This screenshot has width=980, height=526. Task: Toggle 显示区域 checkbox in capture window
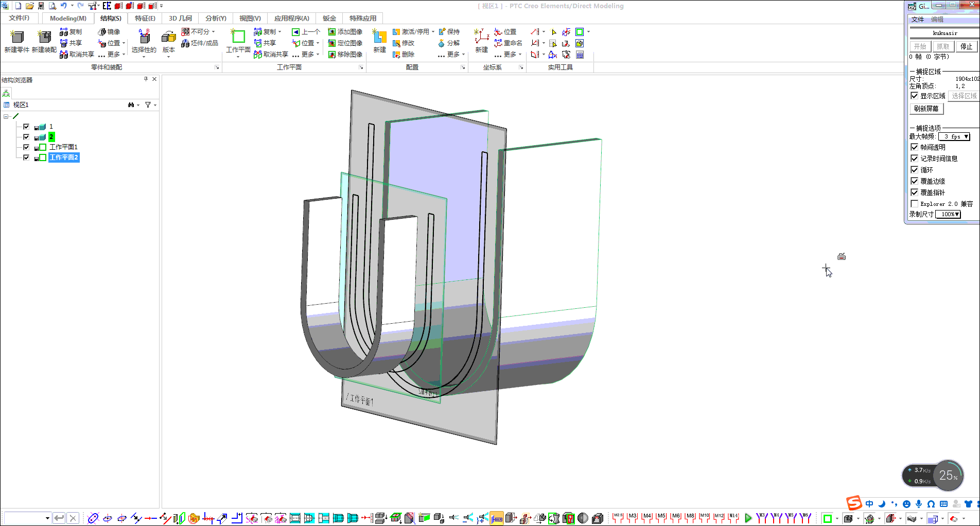[x=915, y=96]
